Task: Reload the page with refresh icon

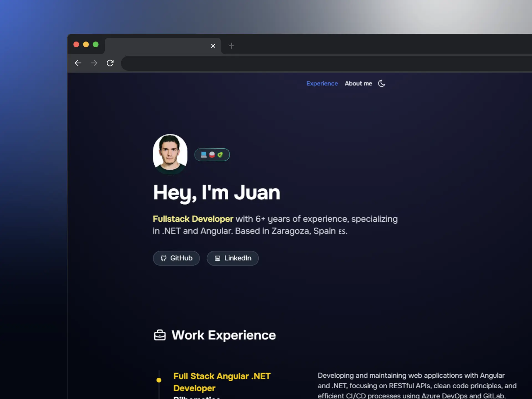Action: [x=110, y=63]
